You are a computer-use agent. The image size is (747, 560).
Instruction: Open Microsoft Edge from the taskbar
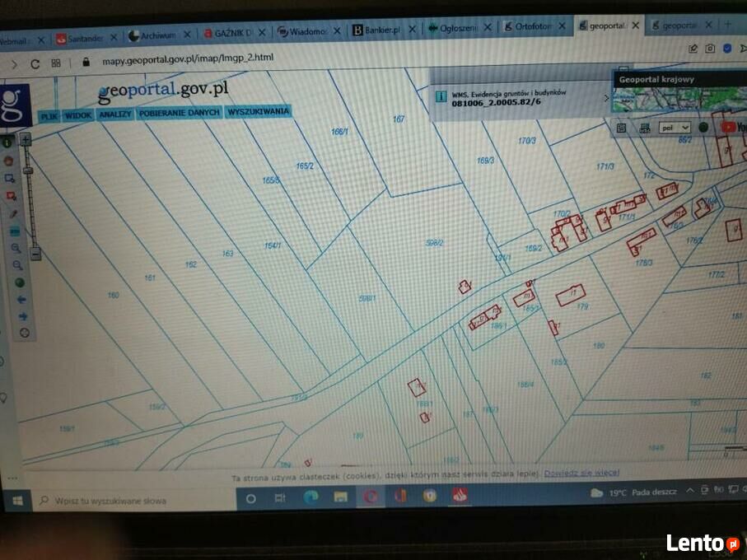pos(310,497)
